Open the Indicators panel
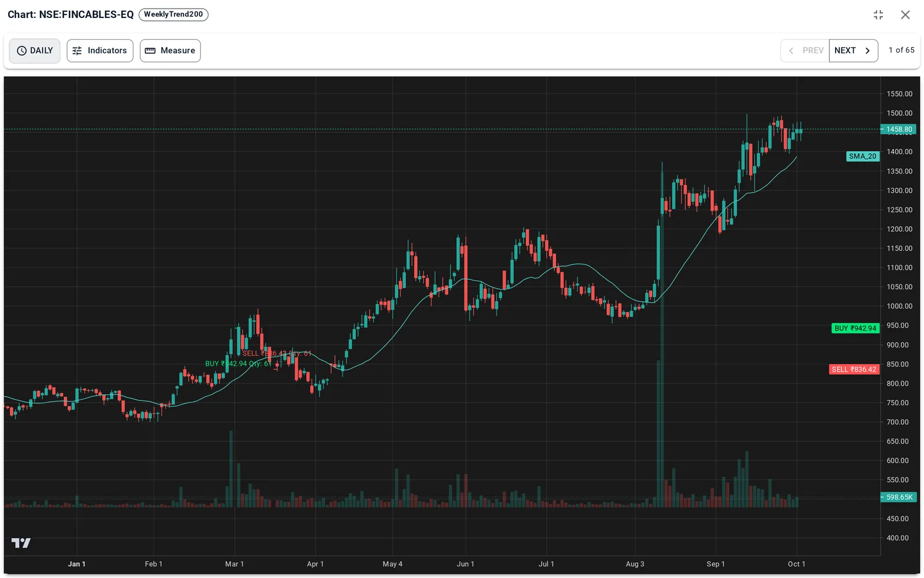924x578 pixels. pos(100,51)
